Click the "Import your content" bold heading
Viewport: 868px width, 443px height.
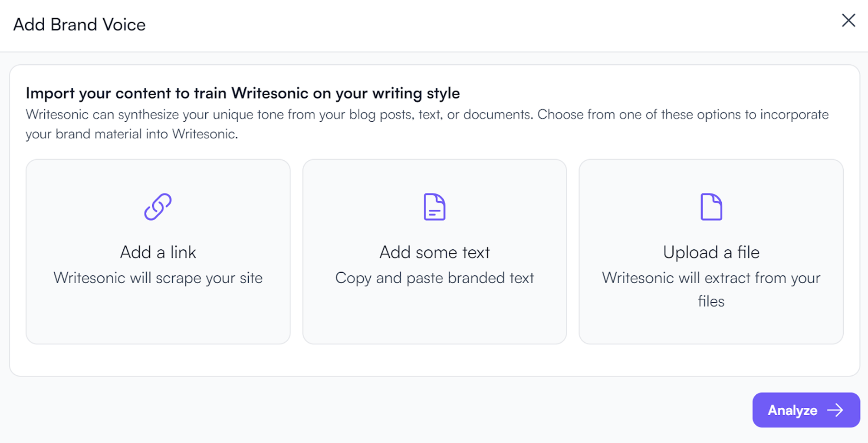(243, 93)
